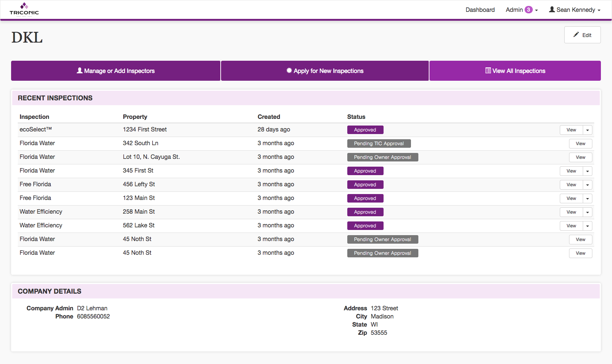
Task: Click the Company Admin name D2 Lehman
Action: [x=92, y=308]
